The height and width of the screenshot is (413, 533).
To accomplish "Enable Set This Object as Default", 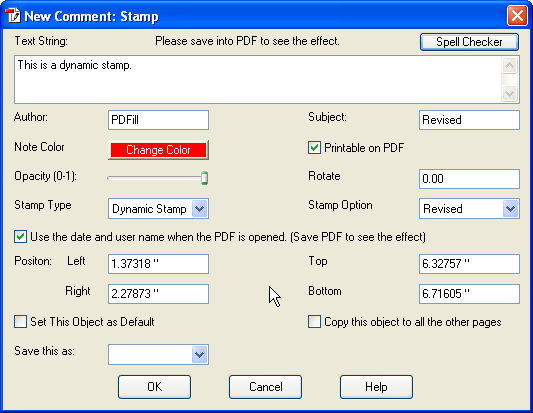I will point(20,322).
